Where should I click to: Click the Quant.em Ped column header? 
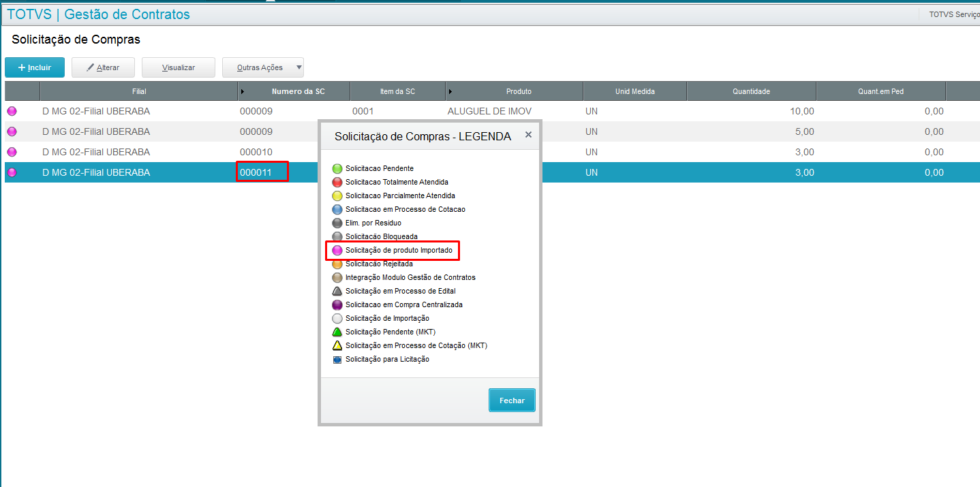[881, 91]
